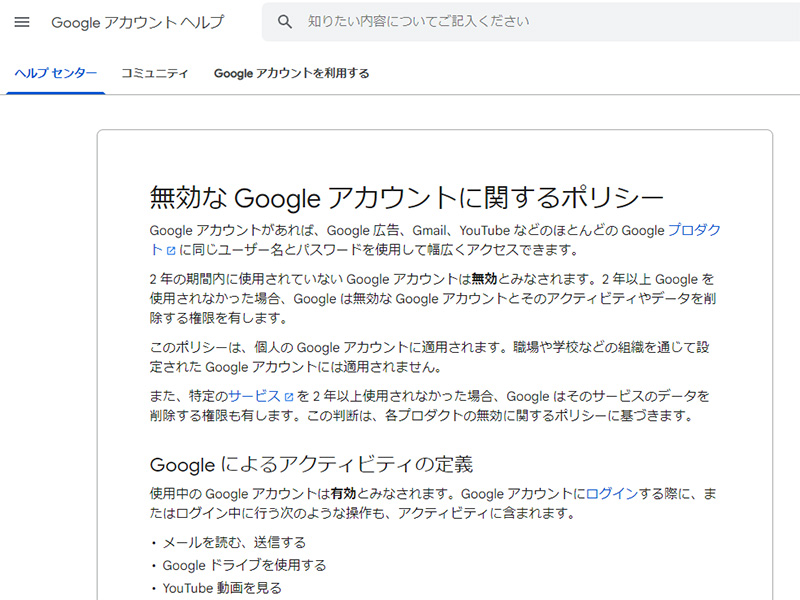Open the コミュニティ tab
The image size is (800, 600).
click(155, 73)
